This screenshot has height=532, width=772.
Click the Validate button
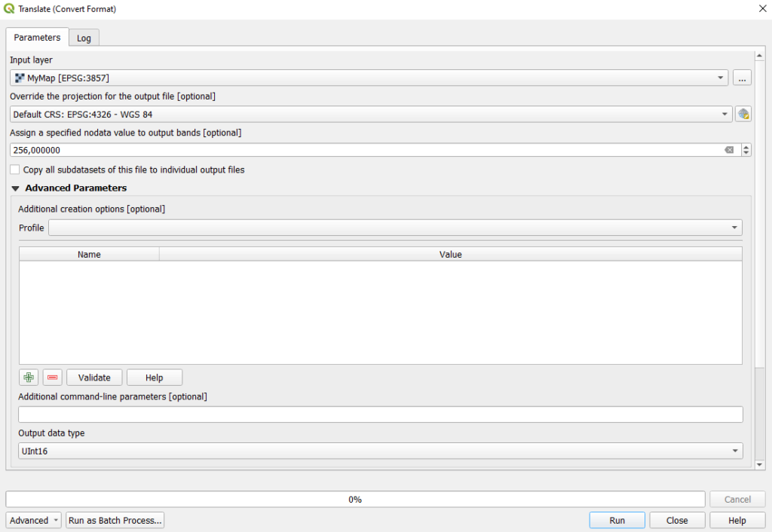pyautogui.click(x=94, y=378)
